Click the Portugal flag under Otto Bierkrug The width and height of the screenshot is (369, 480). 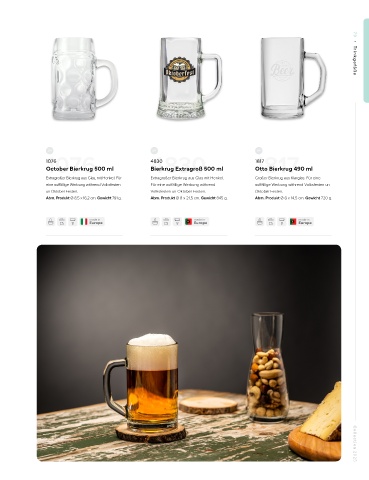point(293,222)
